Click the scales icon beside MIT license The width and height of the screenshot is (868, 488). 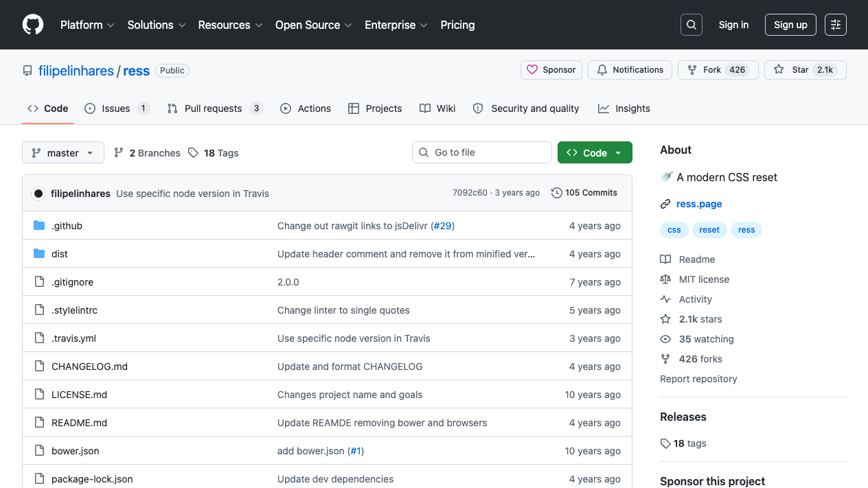point(665,279)
